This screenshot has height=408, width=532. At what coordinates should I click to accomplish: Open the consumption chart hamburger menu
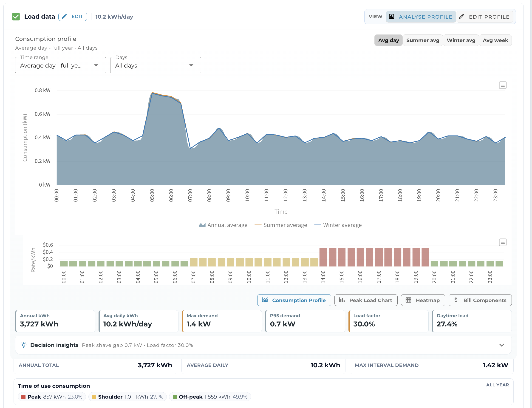[503, 85]
